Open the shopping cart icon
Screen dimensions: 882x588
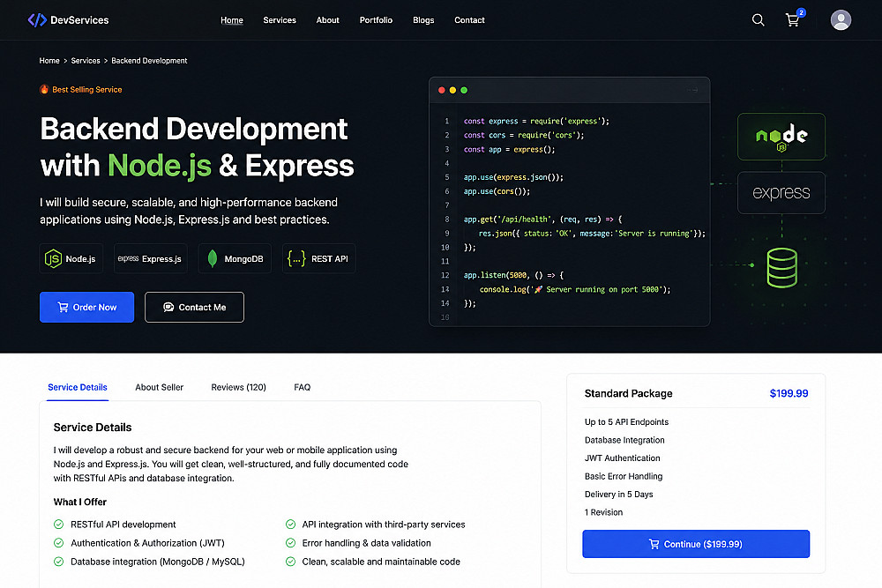tap(793, 20)
